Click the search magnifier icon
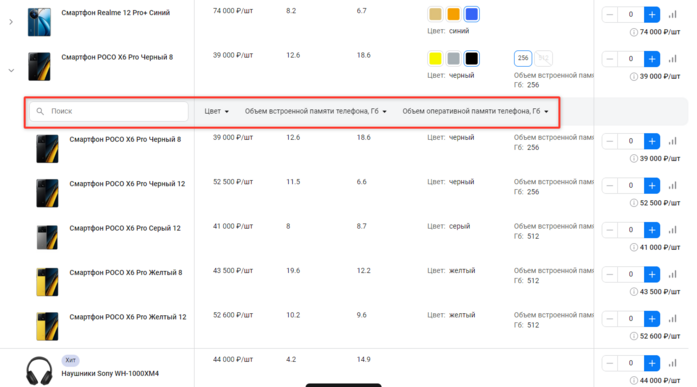The width and height of the screenshot is (697, 387). 40,111
